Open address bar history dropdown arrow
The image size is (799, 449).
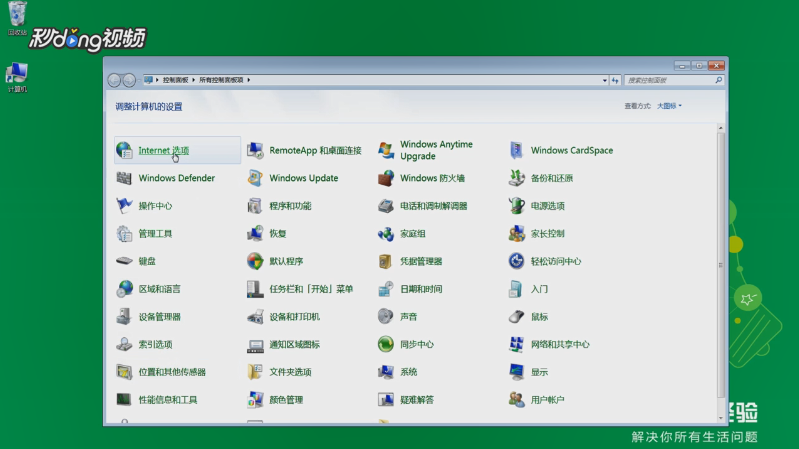click(x=604, y=80)
